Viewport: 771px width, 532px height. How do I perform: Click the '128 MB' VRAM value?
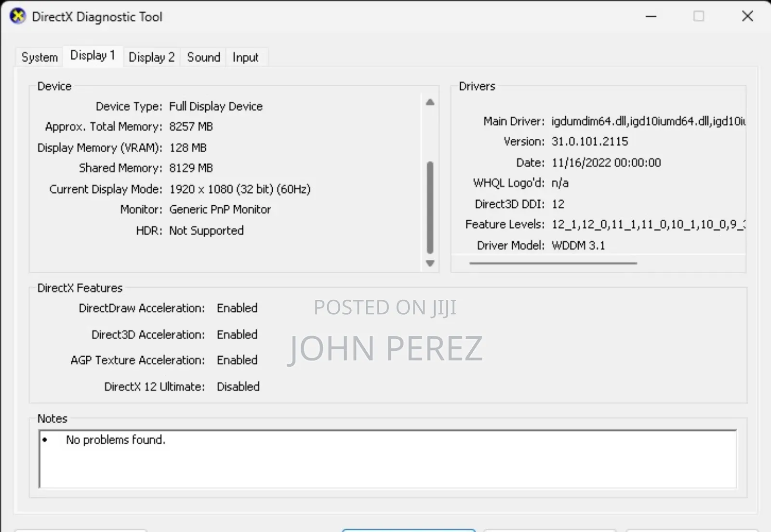[188, 148]
